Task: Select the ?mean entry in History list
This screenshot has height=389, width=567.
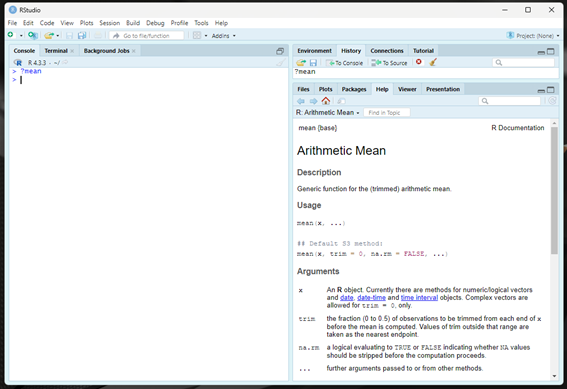Action: point(305,72)
